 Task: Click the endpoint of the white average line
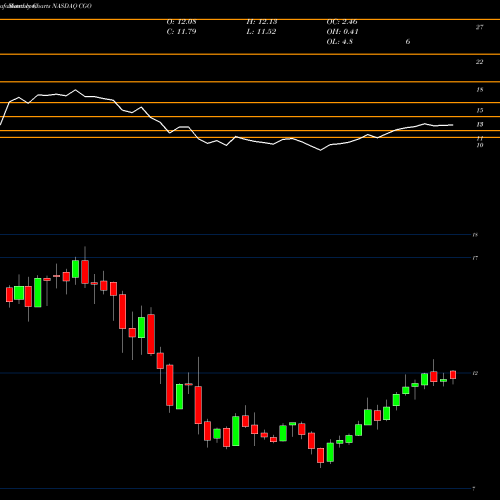(452, 125)
